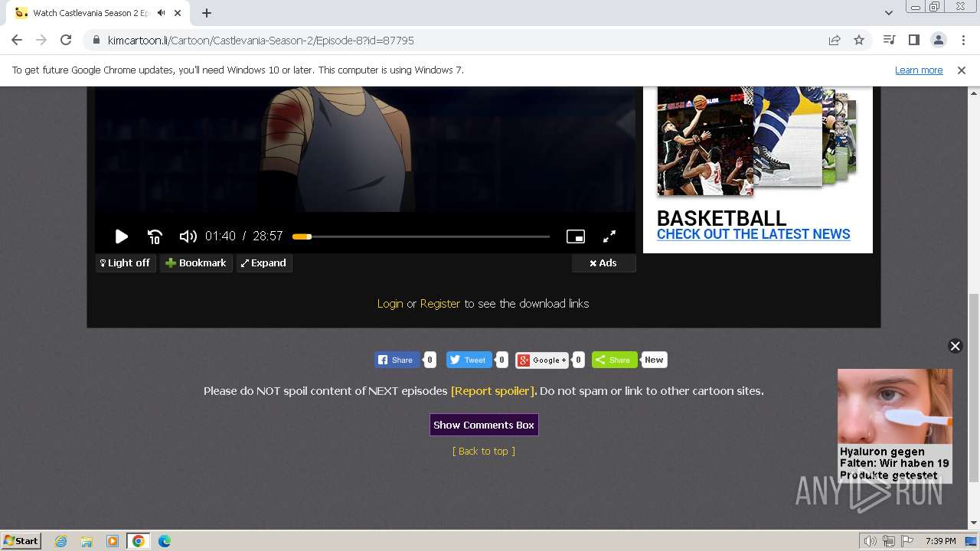Open the network tray icon
Viewport: 980px width, 551px height.
[889, 541]
